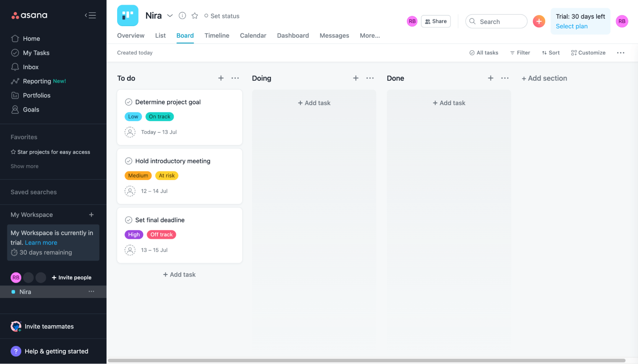Open the To do section options menu
Image resolution: width=638 pixels, height=364 pixels.
click(235, 78)
